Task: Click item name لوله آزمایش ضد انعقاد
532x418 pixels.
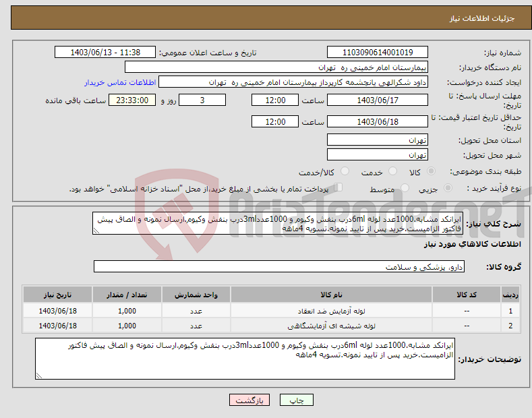Action: [331, 311]
